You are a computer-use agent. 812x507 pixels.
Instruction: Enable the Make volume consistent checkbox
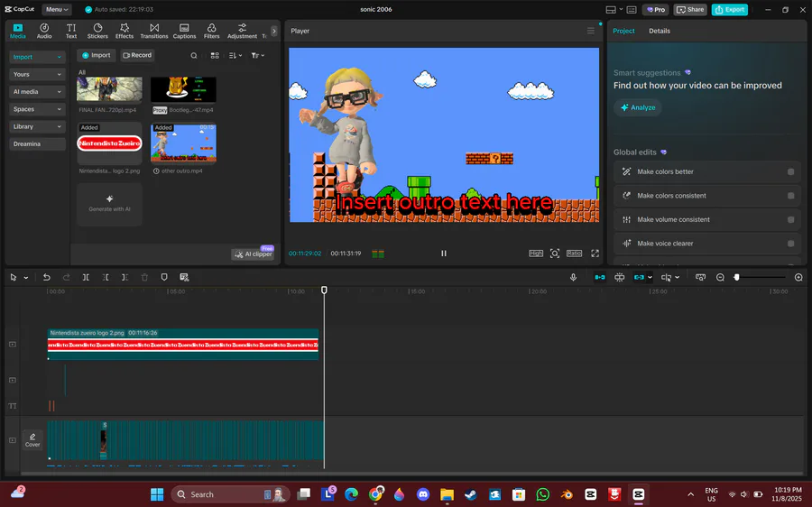pos(790,219)
